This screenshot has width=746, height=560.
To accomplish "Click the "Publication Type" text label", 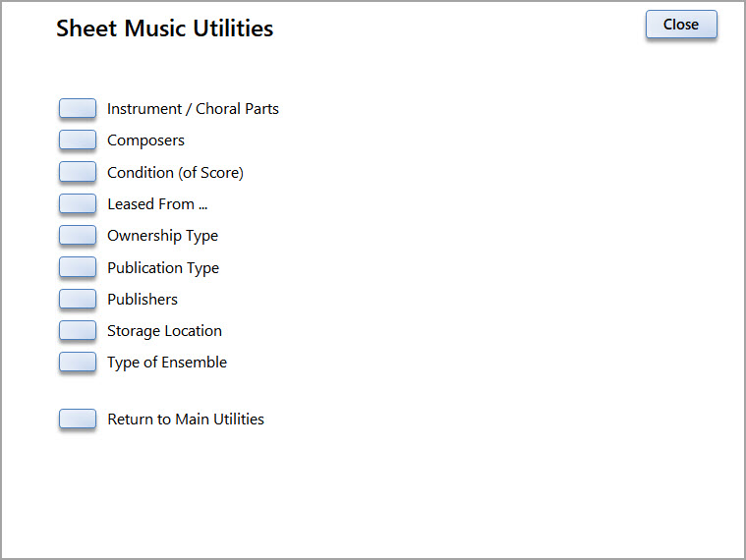I will 163,268.
